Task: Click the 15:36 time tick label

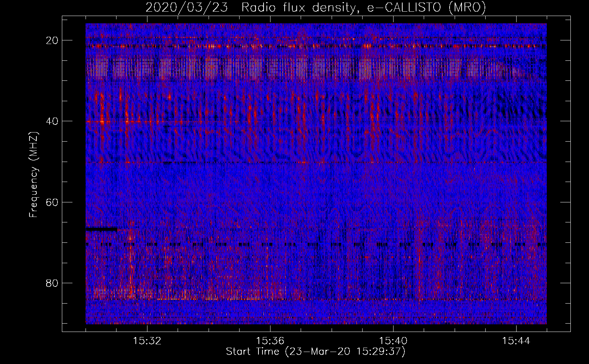Action: pyautogui.click(x=270, y=341)
